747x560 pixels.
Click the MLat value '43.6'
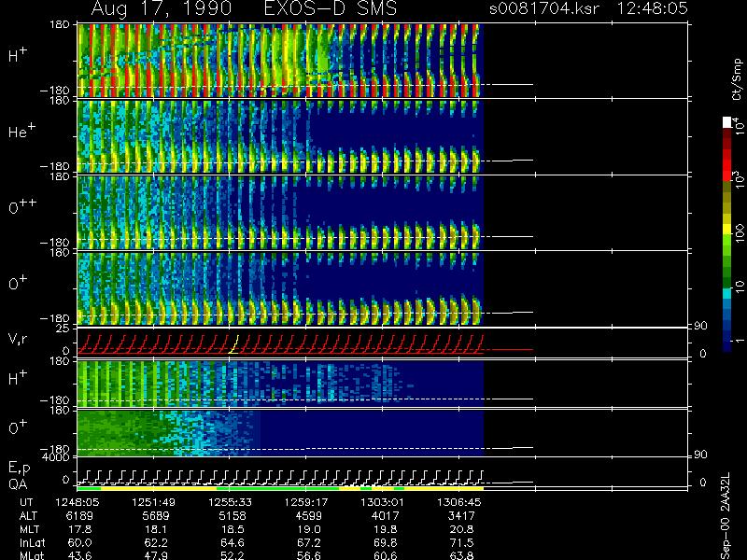click(79, 555)
